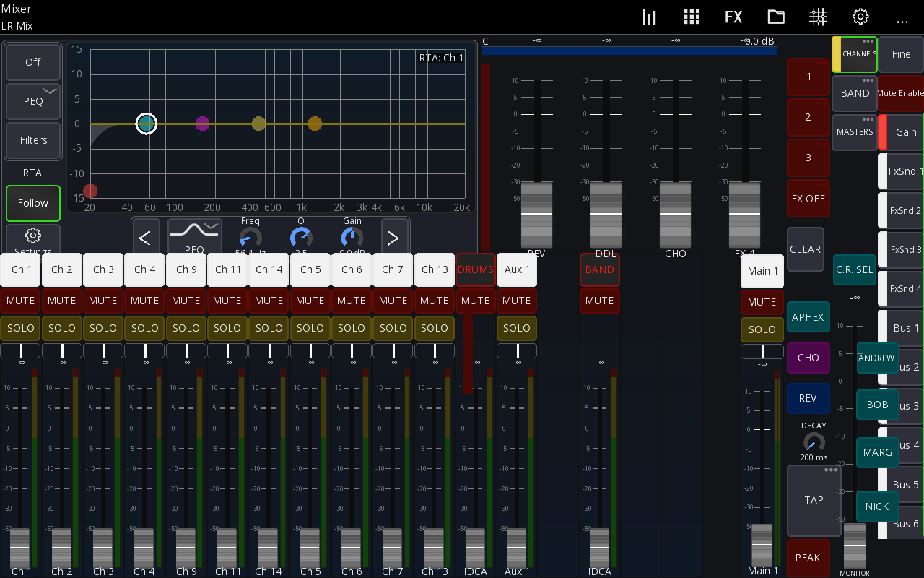Open the grid layout icon
Viewport: 924px width, 578px height.
tap(692, 17)
